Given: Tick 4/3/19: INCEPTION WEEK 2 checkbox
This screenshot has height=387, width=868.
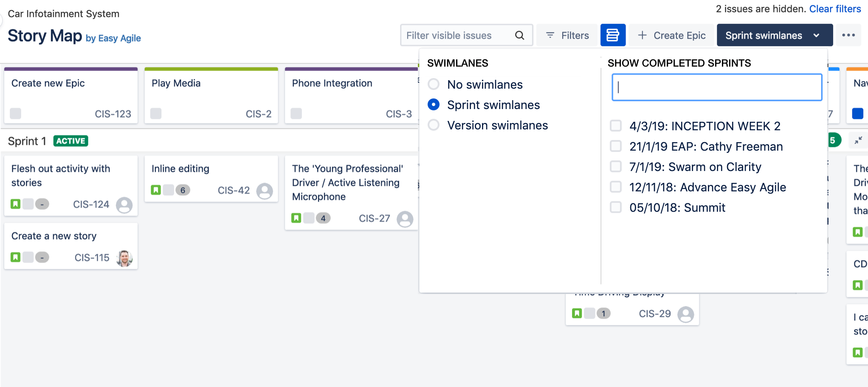Looking at the screenshot, I should pos(615,126).
